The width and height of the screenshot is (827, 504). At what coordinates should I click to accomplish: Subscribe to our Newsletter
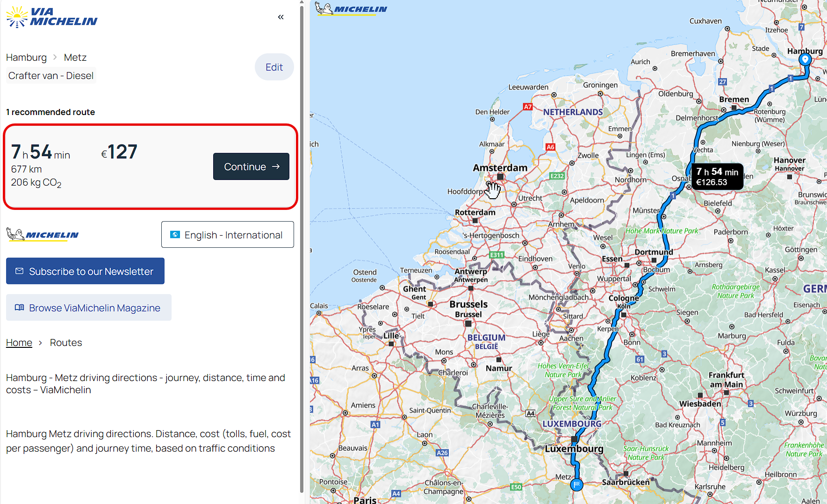tap(85, 271)
